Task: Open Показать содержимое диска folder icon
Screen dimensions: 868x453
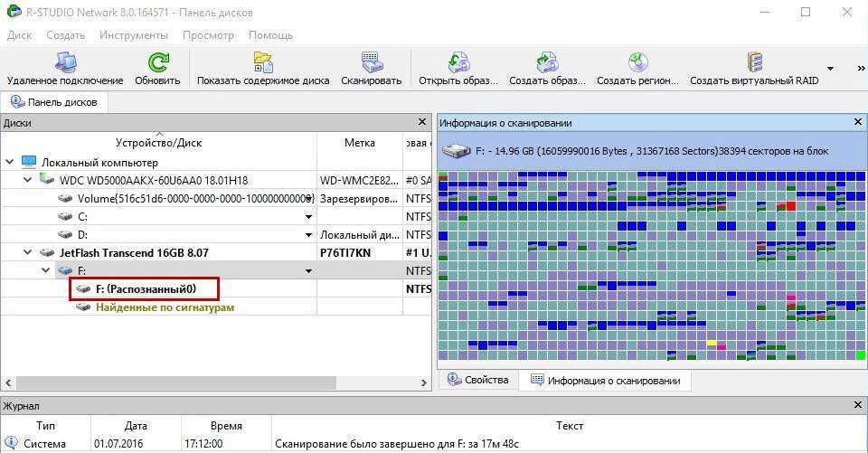Action: [262, 63]
